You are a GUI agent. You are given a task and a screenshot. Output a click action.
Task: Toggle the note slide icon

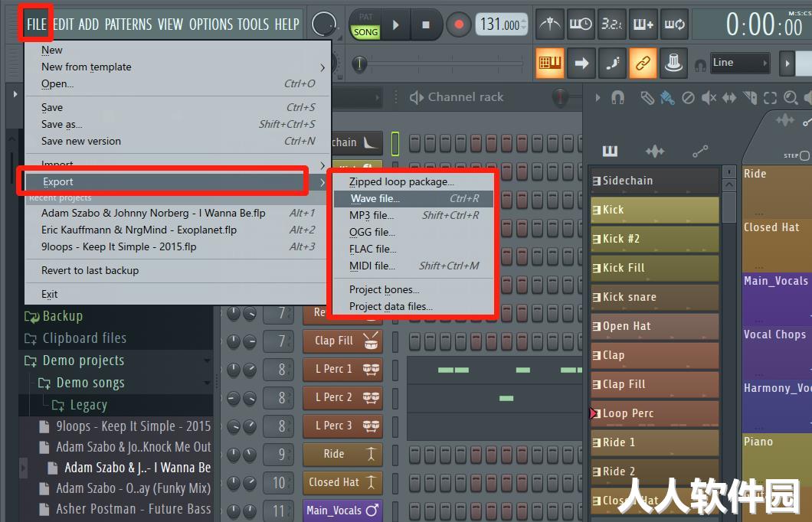(612, 63)
